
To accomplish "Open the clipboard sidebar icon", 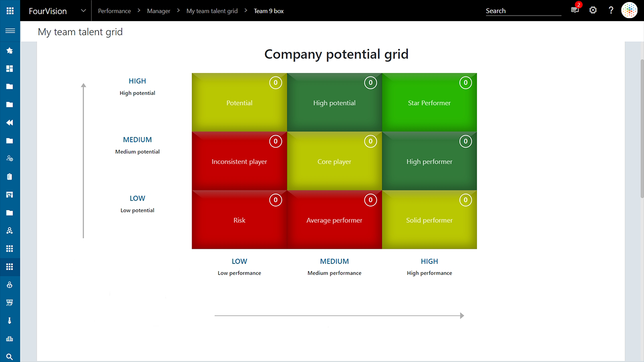I will tap(10, 176).
